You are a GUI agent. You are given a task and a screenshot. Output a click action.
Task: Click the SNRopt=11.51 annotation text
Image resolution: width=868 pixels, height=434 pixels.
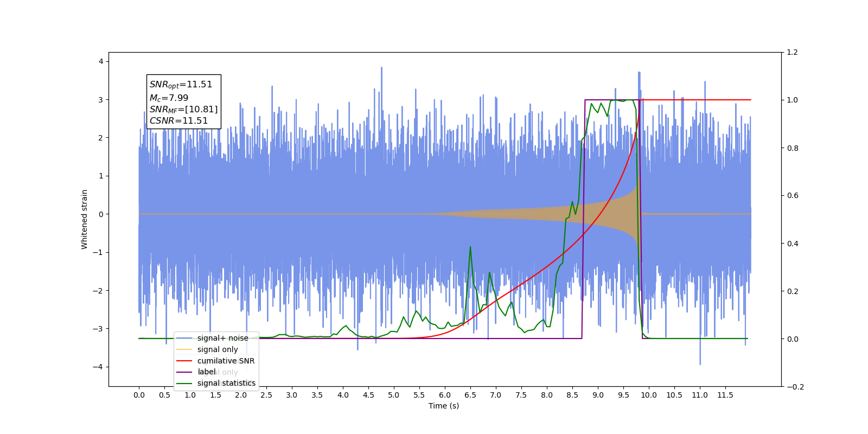tap(181, 85)
